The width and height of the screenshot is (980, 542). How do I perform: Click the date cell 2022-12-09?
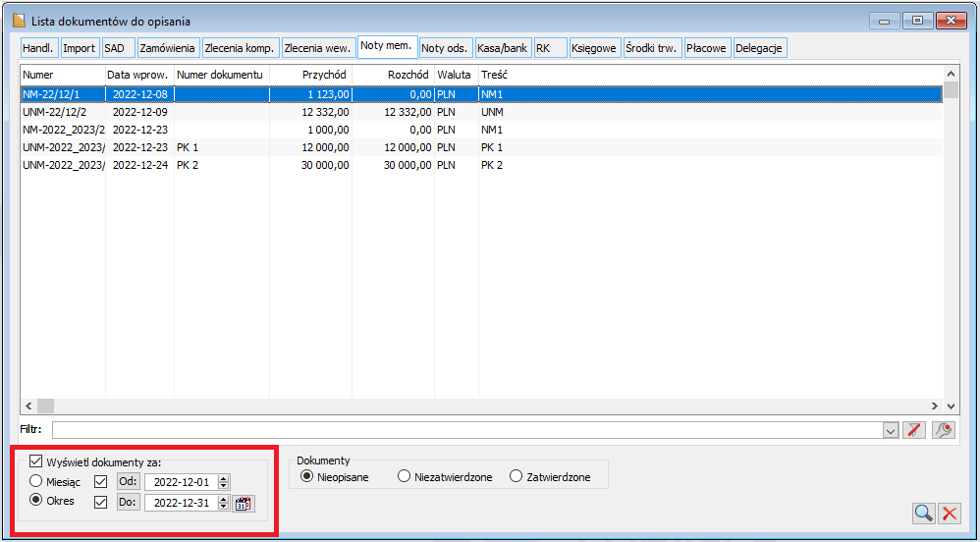(x=140, y=112)
